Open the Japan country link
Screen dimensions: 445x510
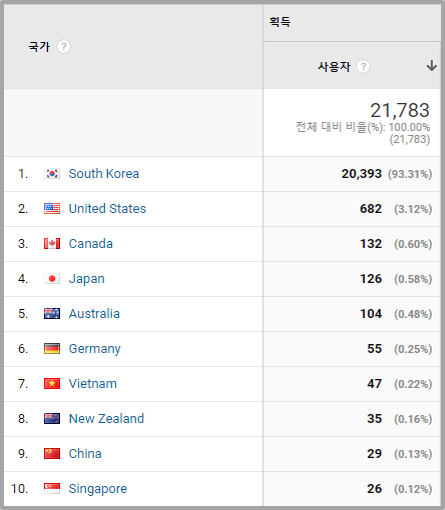click(87, 279)
